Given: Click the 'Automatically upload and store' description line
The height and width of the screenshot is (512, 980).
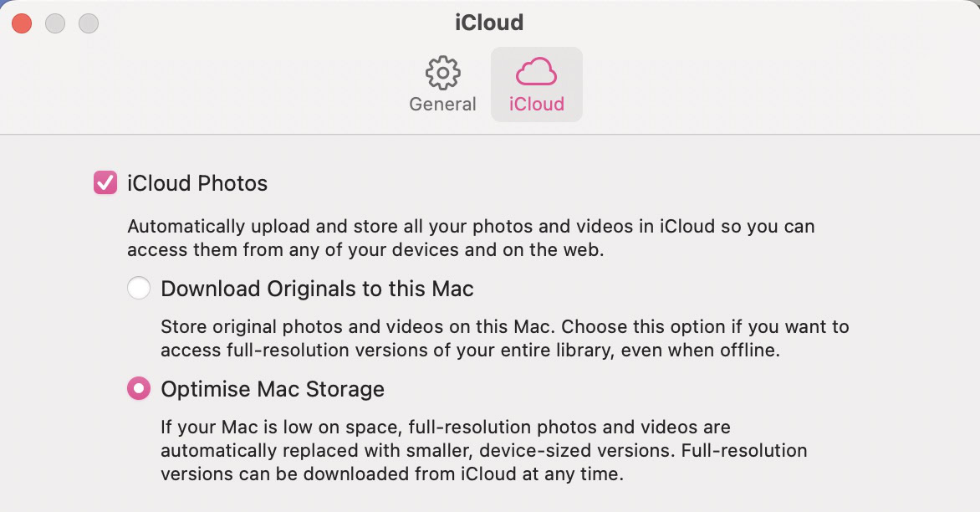Looking at the screenshot, I should tap(471, 227).
